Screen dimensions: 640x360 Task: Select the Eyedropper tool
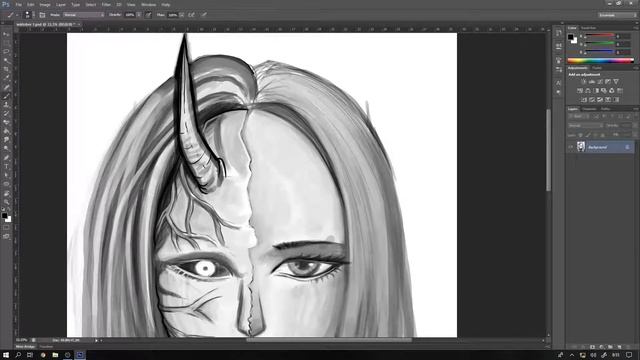[6, 78]
